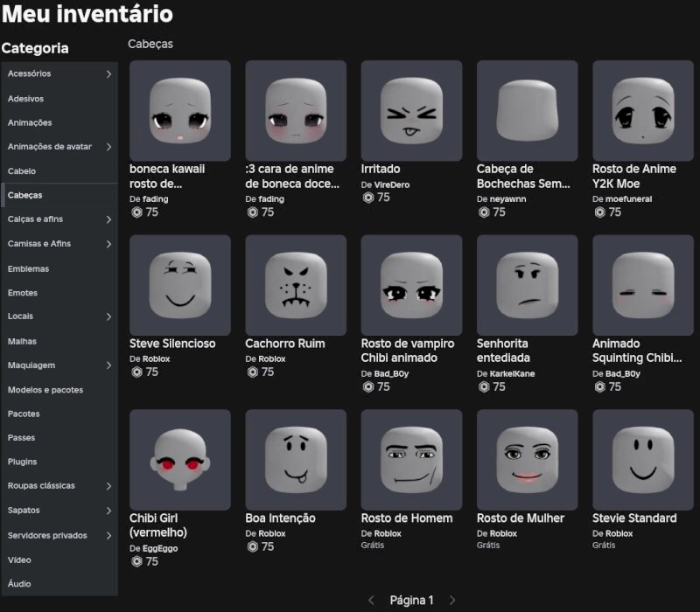Viewport: 700px width, 612px height.
Task: Open the Rosto de Anime Y2K Moe thumbnail
Action: (x=643, y=111)
